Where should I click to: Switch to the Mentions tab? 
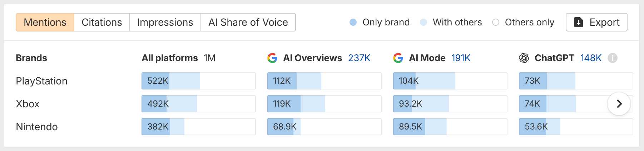tap(45, 22)
